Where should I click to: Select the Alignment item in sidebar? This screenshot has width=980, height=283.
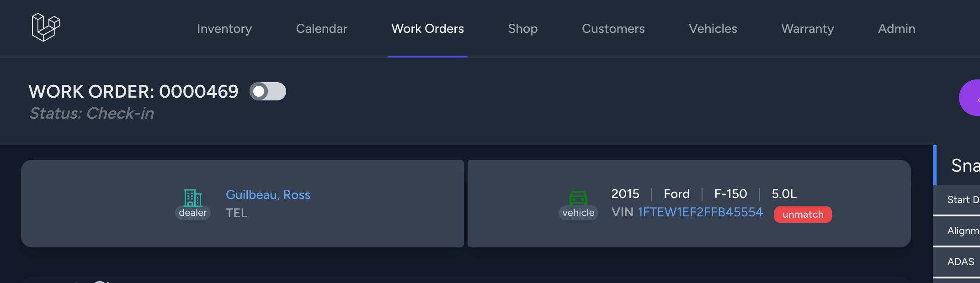(957, 231)
